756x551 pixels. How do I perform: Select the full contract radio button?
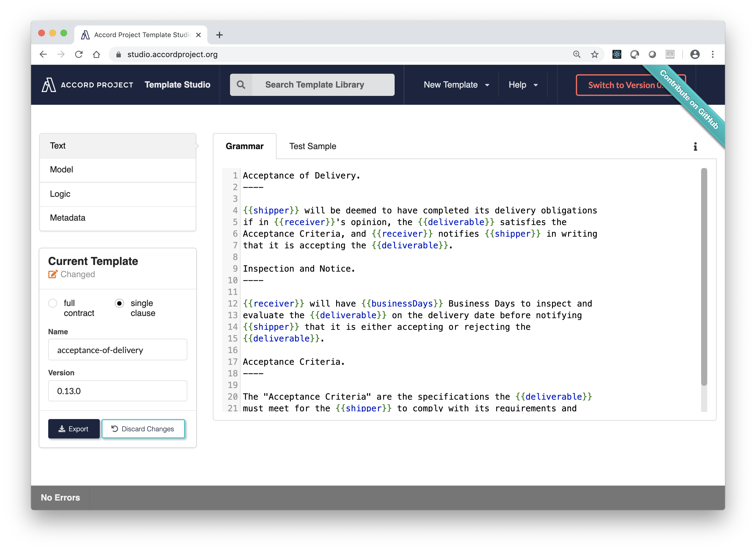pos(54,303)
